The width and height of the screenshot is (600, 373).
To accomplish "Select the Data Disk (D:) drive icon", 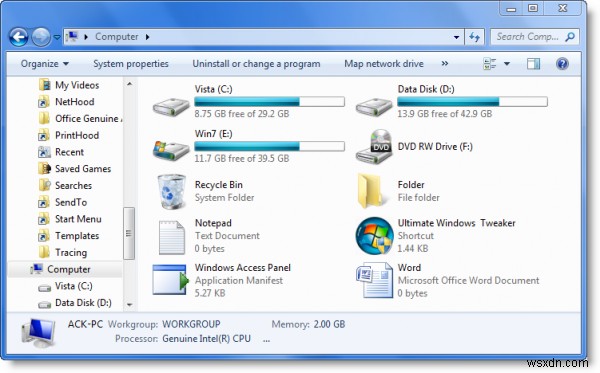I will [374, 106].
